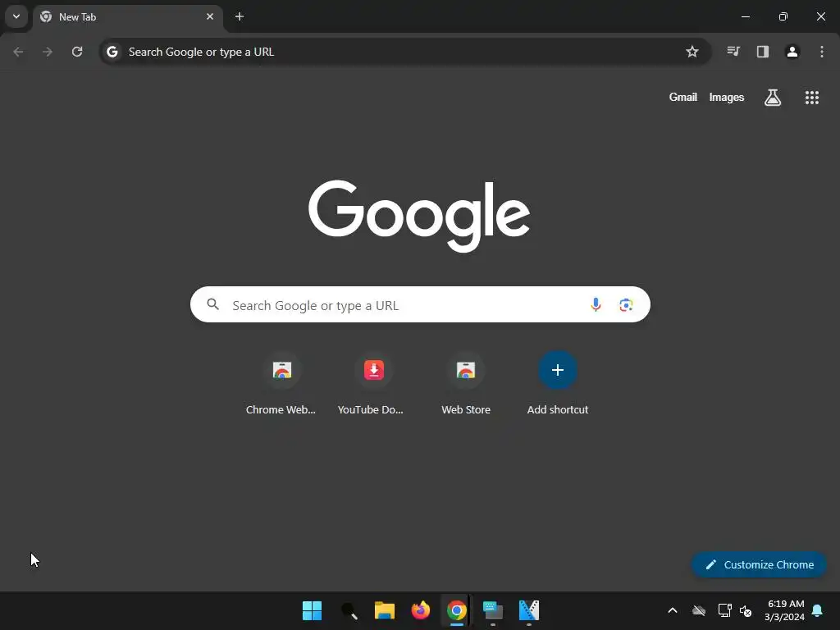Open the profile avatar menu
This screenshot has height=630, width=840.
point(792,52)
